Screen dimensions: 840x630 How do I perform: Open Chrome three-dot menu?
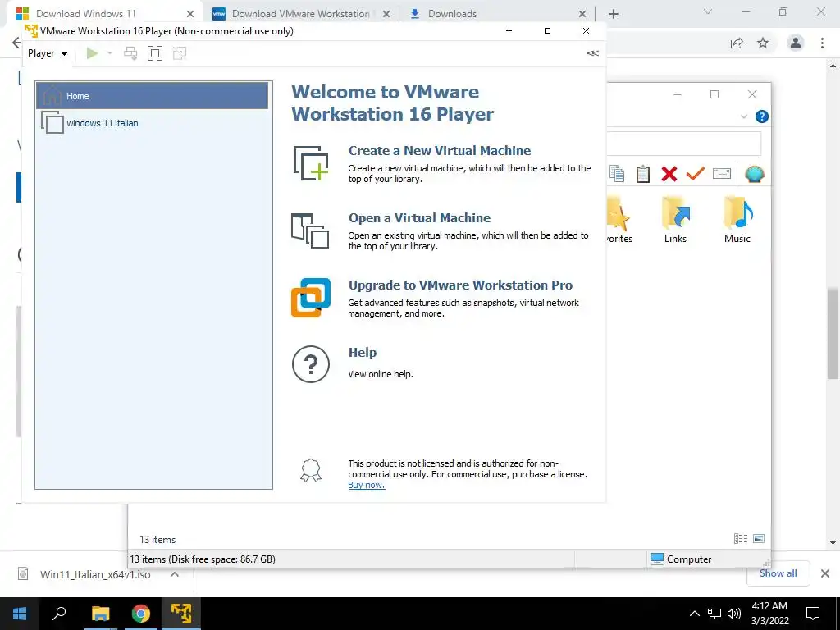pyautogui.click(x=822, y=43)
